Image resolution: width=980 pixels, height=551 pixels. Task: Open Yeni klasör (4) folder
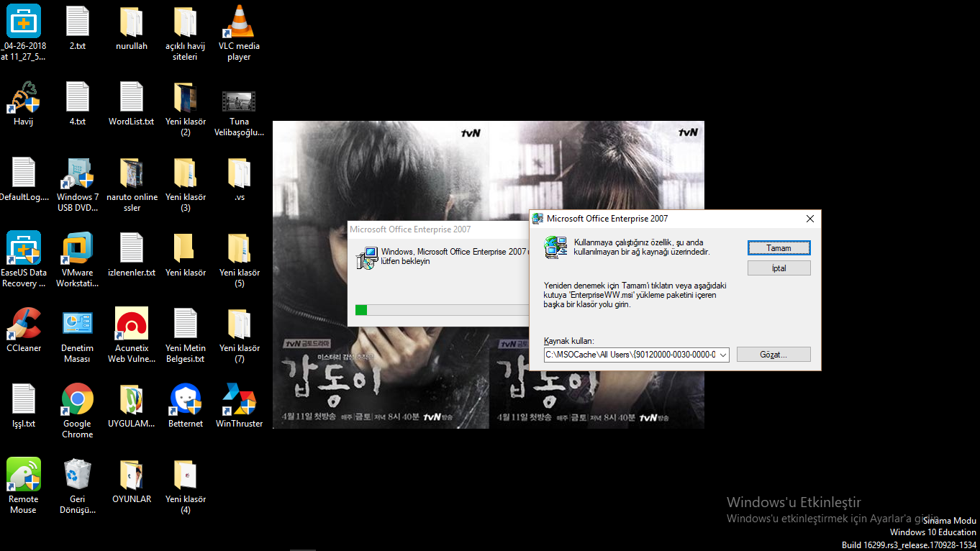[185, 487]
